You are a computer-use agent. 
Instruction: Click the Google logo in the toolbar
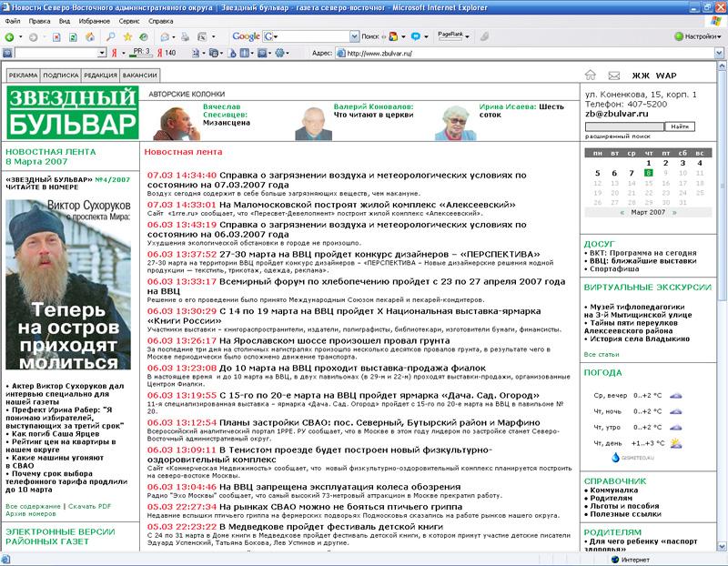[x=246, y=36]
